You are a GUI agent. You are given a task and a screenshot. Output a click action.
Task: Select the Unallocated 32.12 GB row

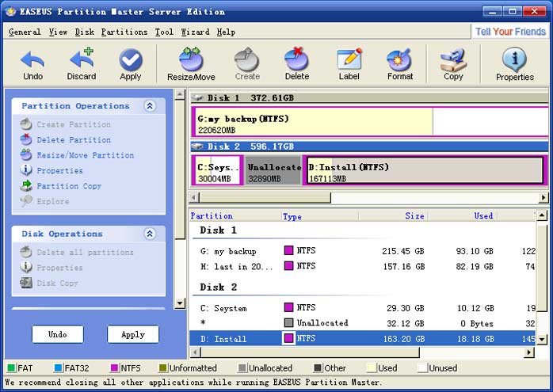click(x=364, y=323)
